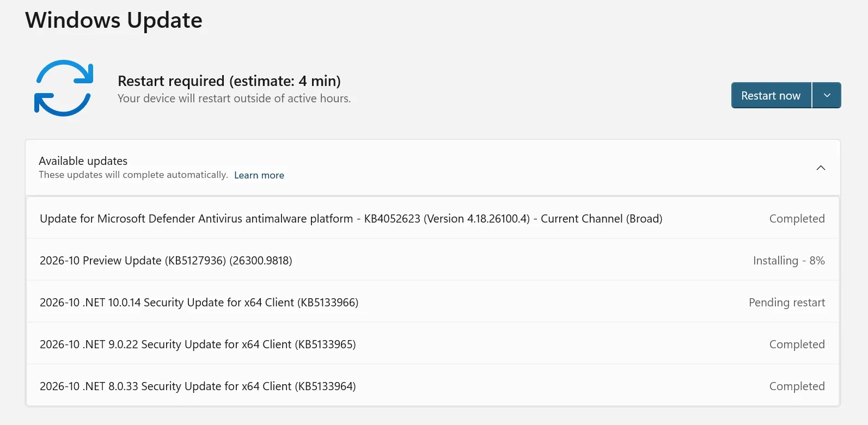Select the .NET 10.0.14 Security Update row

point(433,302)
